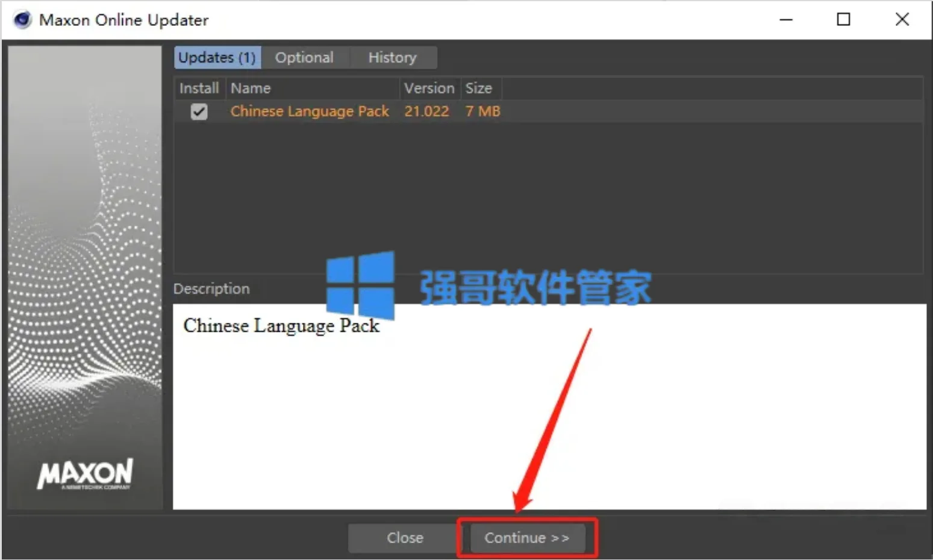Viewport: 933px width, 560px height.
Task: Sort by the Size column header
Action: tap(481, 89)
